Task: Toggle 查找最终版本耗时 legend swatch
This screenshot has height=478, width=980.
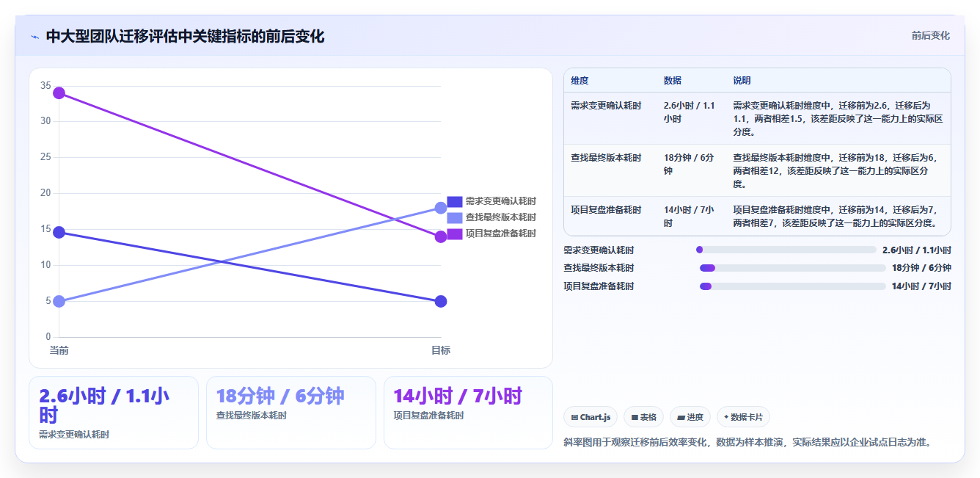Action: [454, 217]
